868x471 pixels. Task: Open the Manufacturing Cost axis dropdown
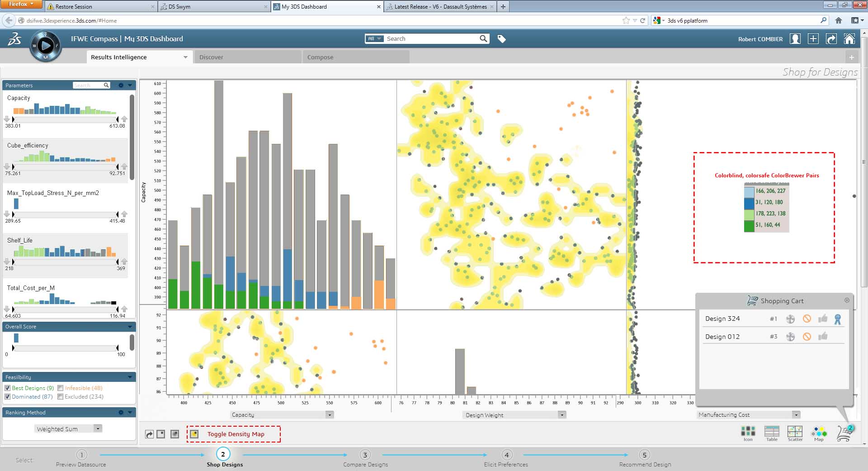(x=796, y=415)
